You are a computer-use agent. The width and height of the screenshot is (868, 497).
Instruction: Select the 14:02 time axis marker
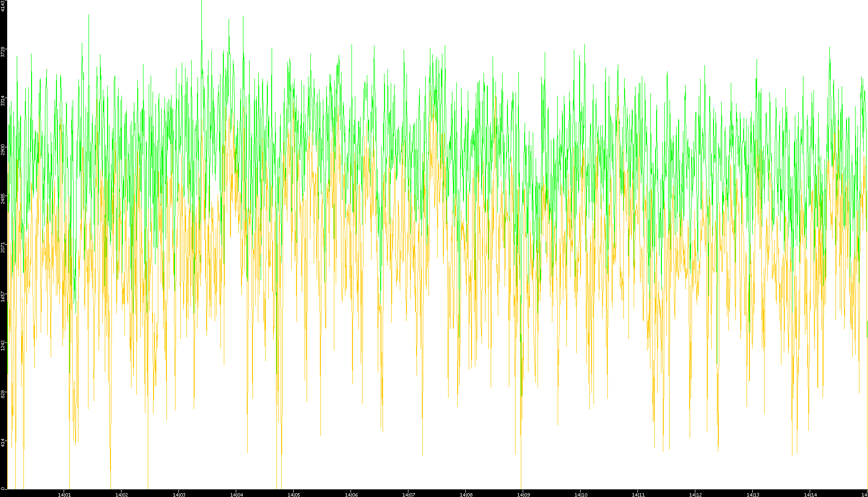121,494
